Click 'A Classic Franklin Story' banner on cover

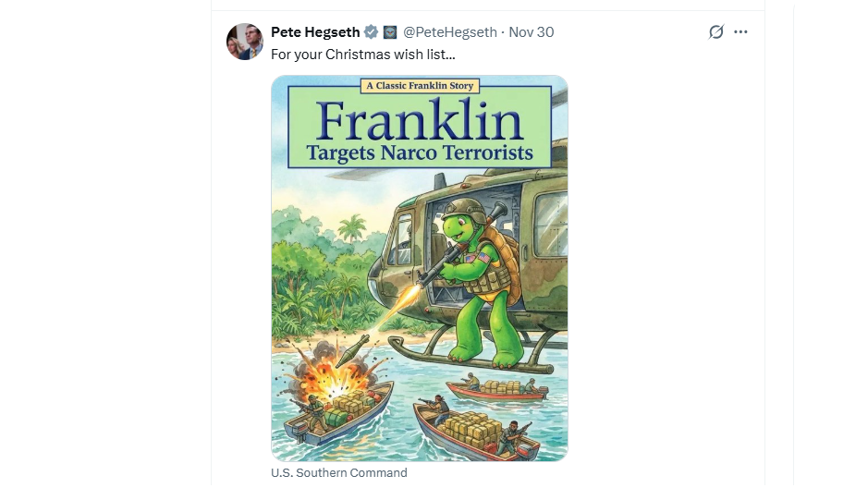pos(419,86)
